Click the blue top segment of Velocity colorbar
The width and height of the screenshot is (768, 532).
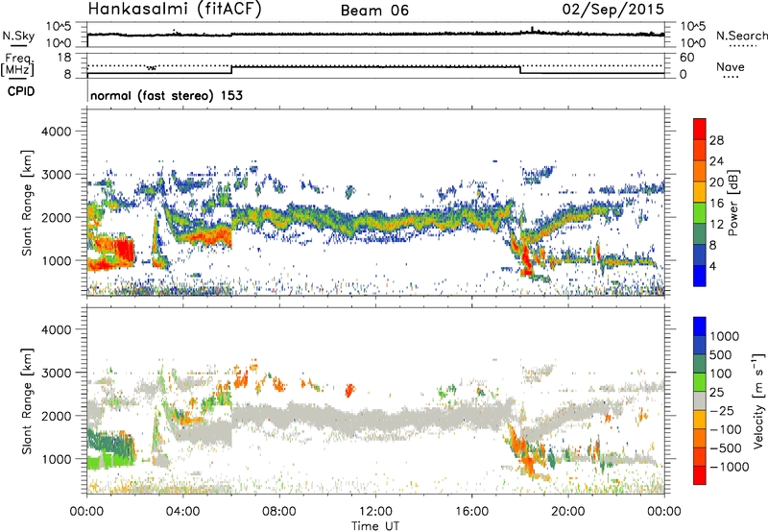point(700,326)
